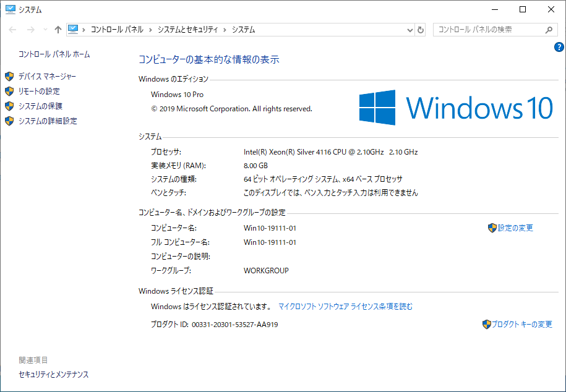
Task: Click shield icon beside 設定の変更
Action: point(492,228)
